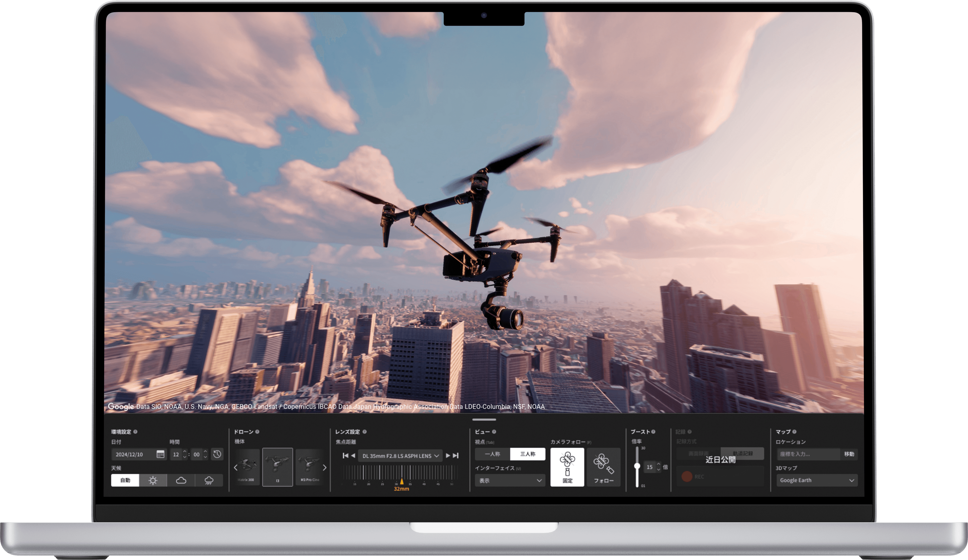Open the date calendar picker icon

tap(160, 454)
